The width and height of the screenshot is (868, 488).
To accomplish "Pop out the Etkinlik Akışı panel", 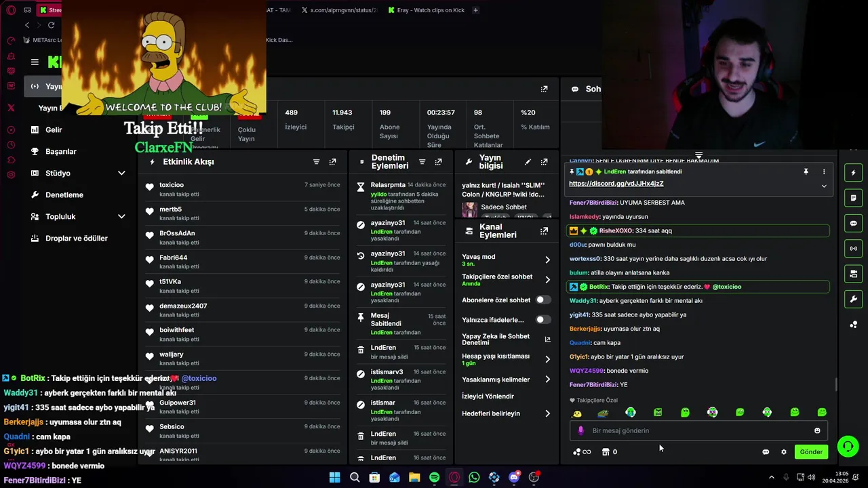I will tap(332, 162).
